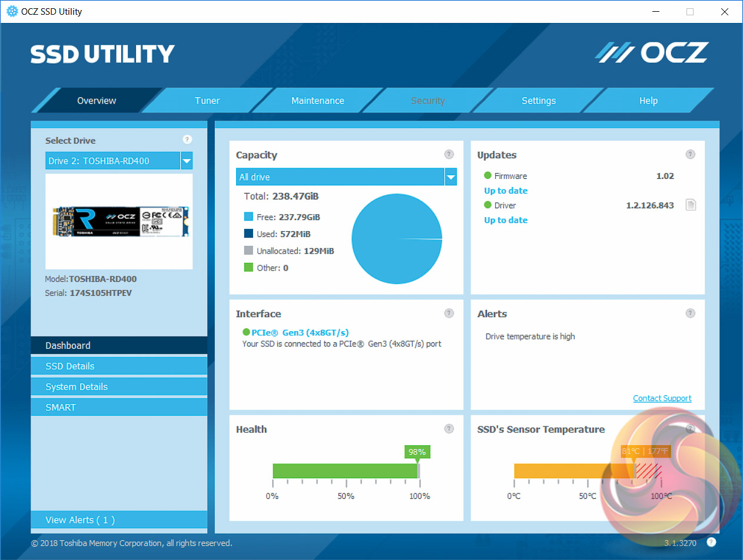Switch to the Tuner tab
This screenshot has height=560, width=743.
207,101
